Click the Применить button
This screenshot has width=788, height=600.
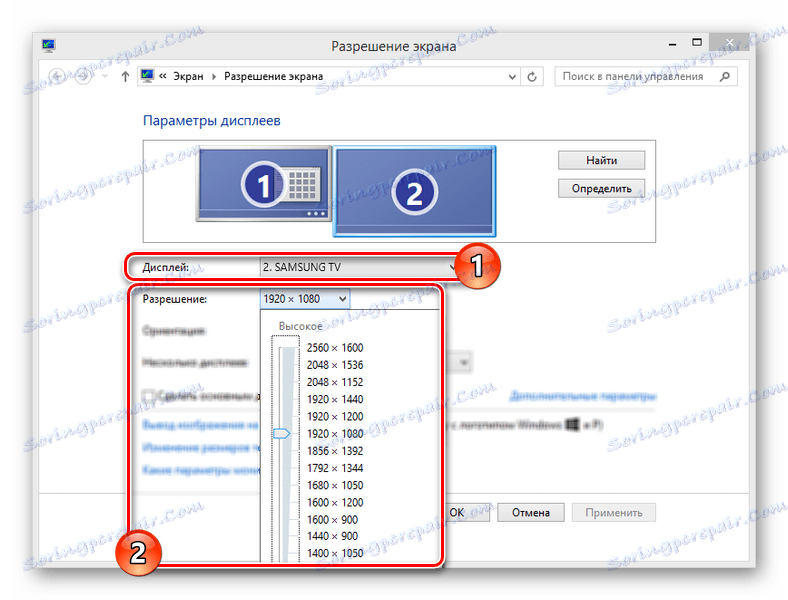point(614,513)
